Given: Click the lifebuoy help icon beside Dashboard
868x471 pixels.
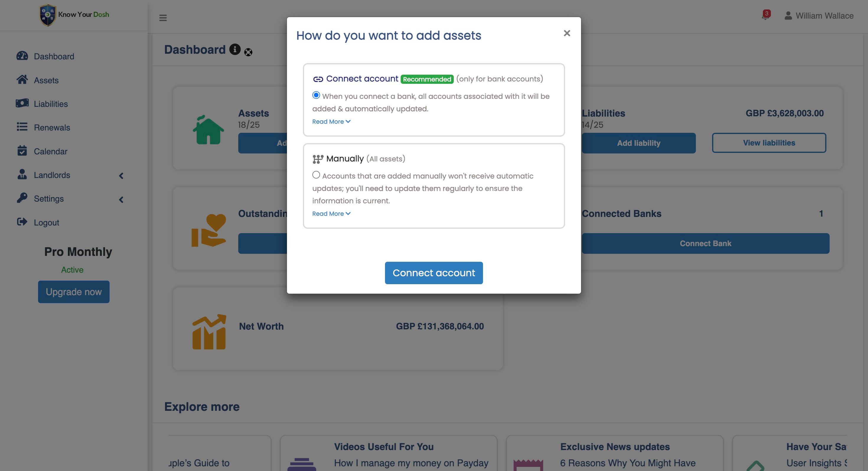Looking at the screenshot, I should coord(248,52).
